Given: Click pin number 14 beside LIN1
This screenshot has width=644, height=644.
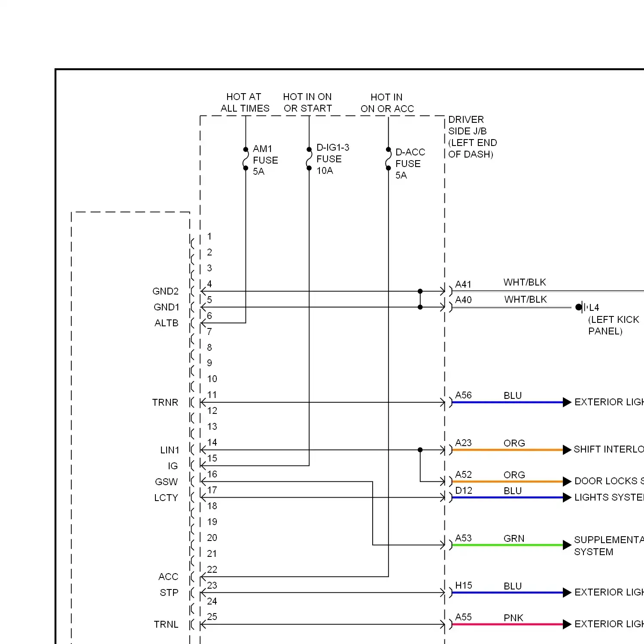Looking at the screenshot, I should (212, 442).
